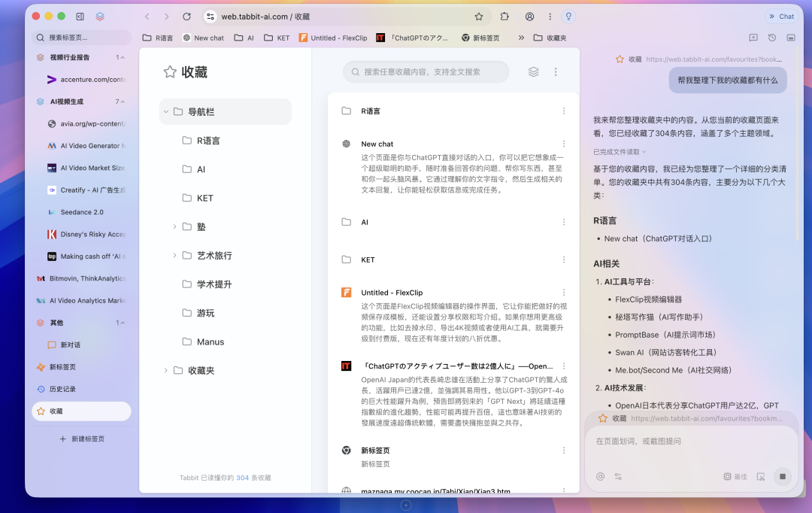Click the lightbulb icon in toolbar

pos(568,17)
